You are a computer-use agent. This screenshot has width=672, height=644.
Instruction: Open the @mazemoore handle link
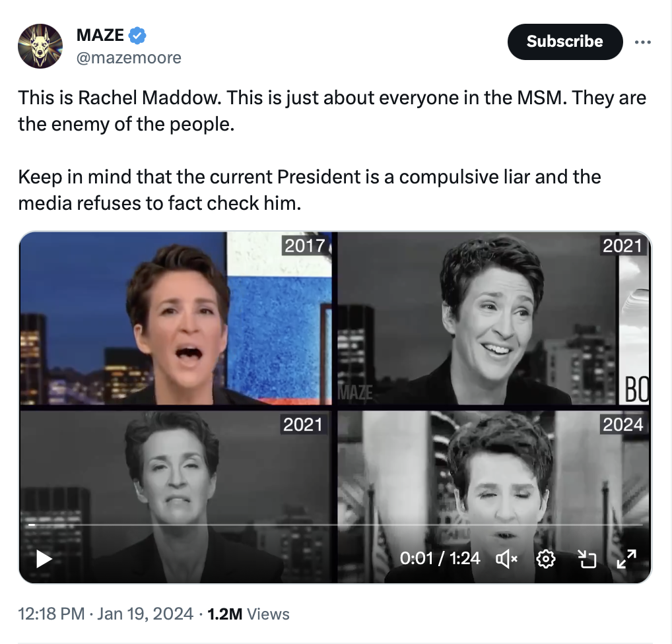tap(129, 57)
